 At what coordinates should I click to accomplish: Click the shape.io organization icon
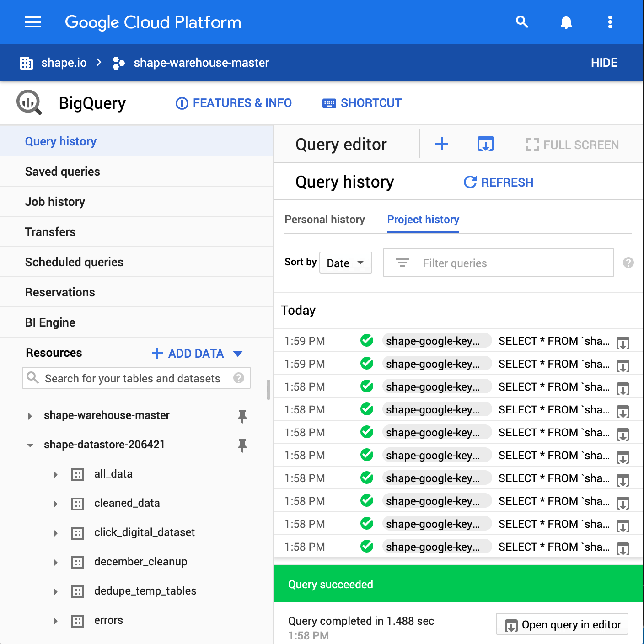click(x=27, y=63)
